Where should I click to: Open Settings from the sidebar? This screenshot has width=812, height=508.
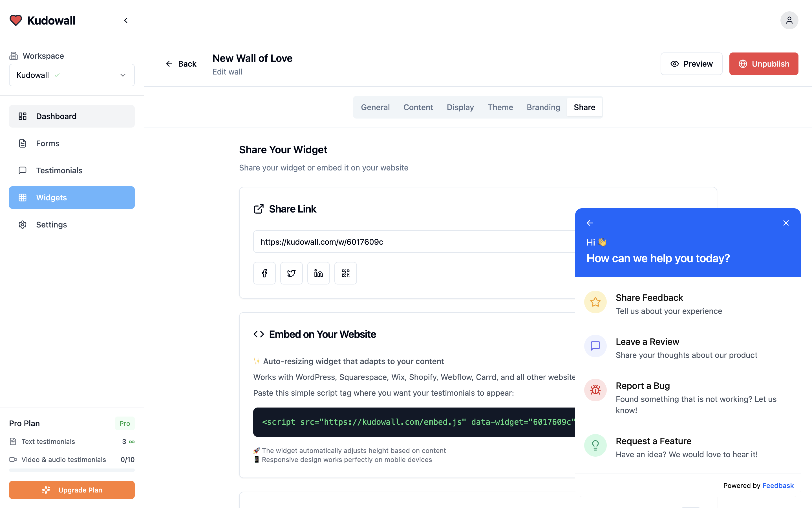pyautogui.click(x=72, y=225)
